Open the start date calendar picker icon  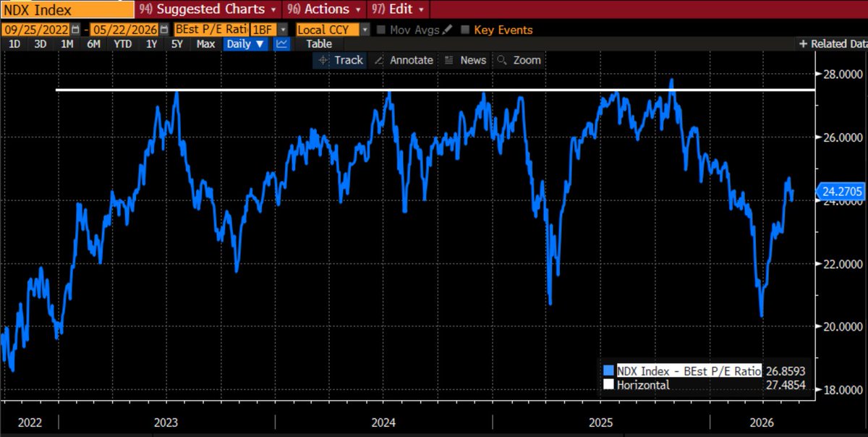[x=76, y=30]
